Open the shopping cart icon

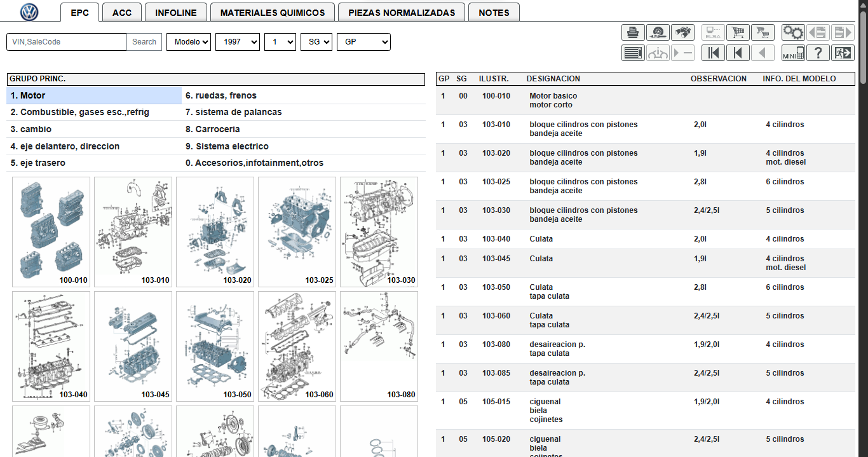coord(738,32)
